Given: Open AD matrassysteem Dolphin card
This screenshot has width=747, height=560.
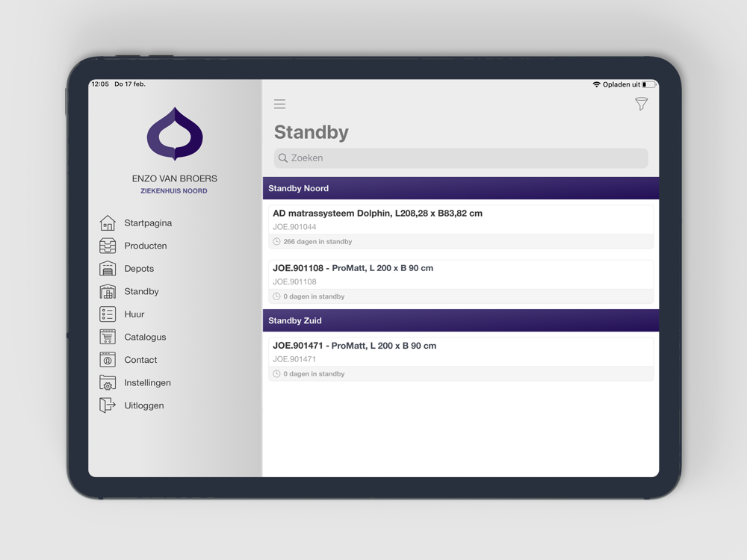Looking at the screenshot, I should 461,227.
